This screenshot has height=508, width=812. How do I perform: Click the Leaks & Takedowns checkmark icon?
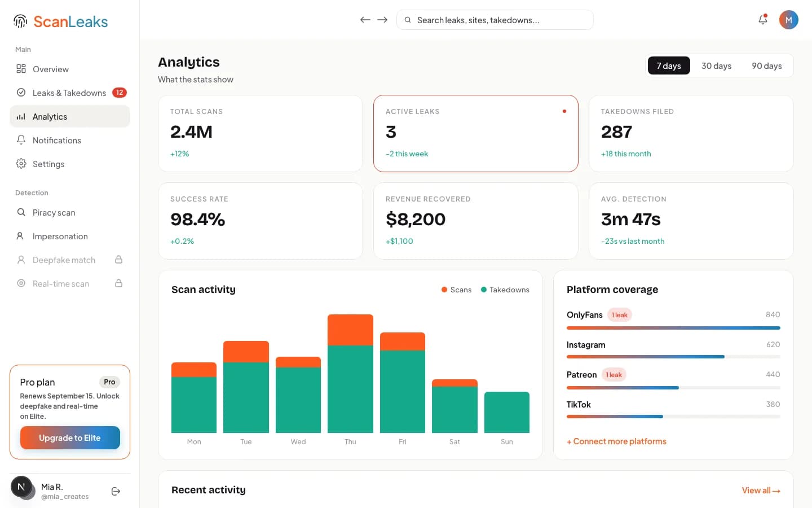[21, 93]
